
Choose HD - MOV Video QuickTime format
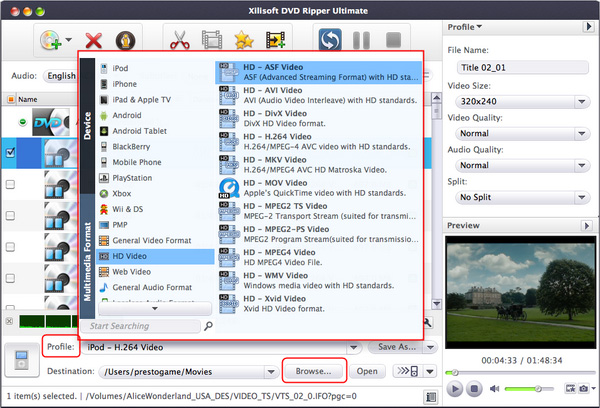click(319, 188)
